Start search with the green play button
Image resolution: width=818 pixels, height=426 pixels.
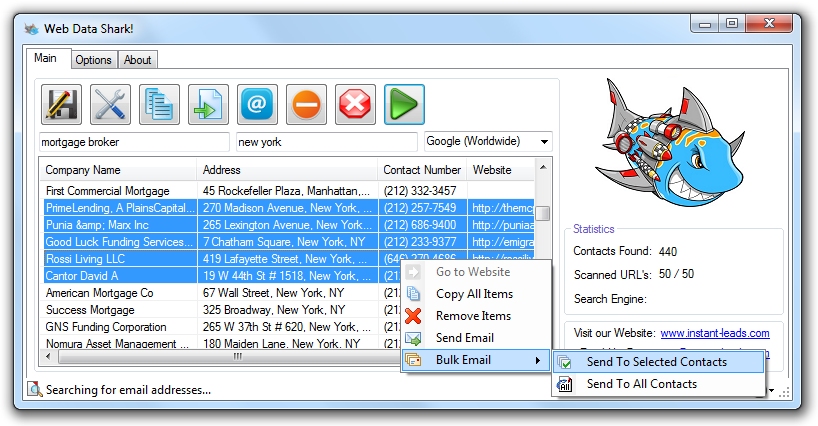click(x=404, y=104)
